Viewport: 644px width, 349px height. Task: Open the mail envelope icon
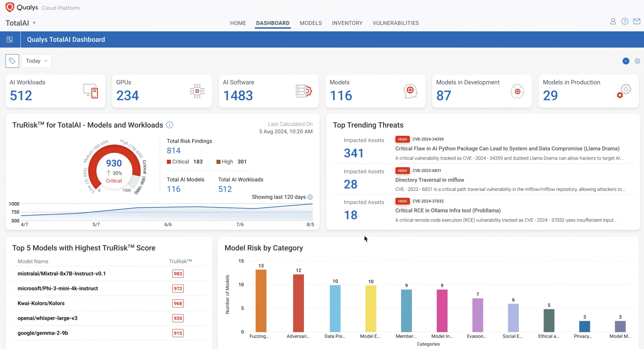point(637,21)
